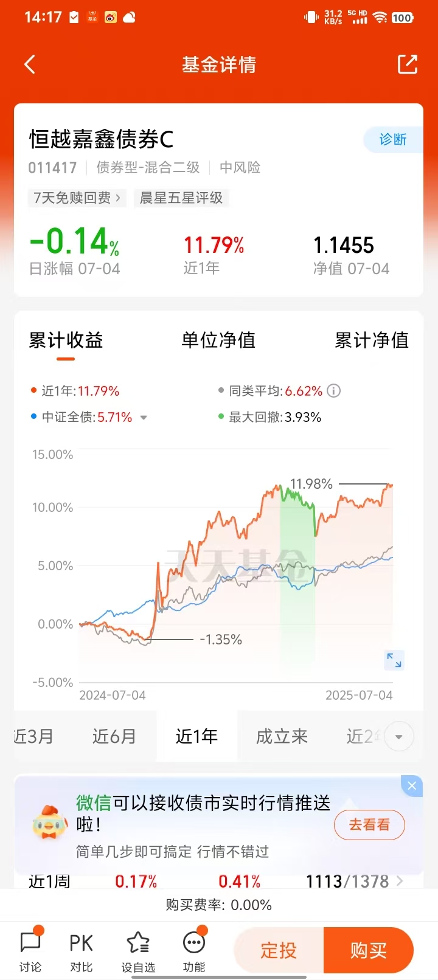Viewport: 438px width, 980px height.
Task: Tap the 定投 auto-invest button
Action: click(x=279, y=950)
